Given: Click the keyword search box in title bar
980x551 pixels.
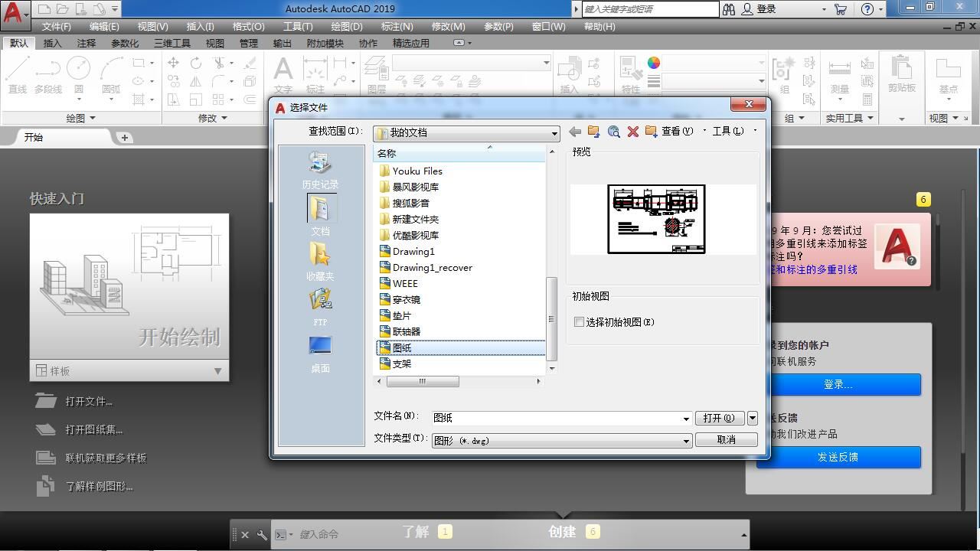Looking at the screenshot, I should (650, 9).
